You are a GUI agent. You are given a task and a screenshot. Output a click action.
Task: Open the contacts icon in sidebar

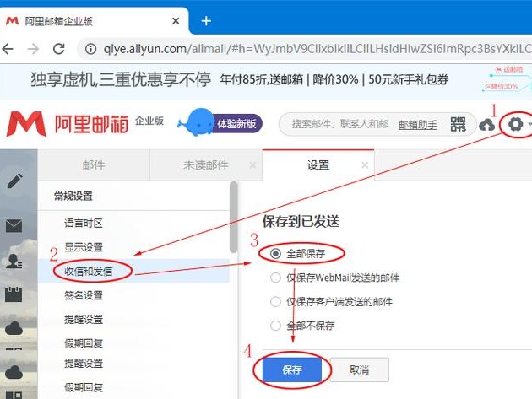[x=14, y=261]
